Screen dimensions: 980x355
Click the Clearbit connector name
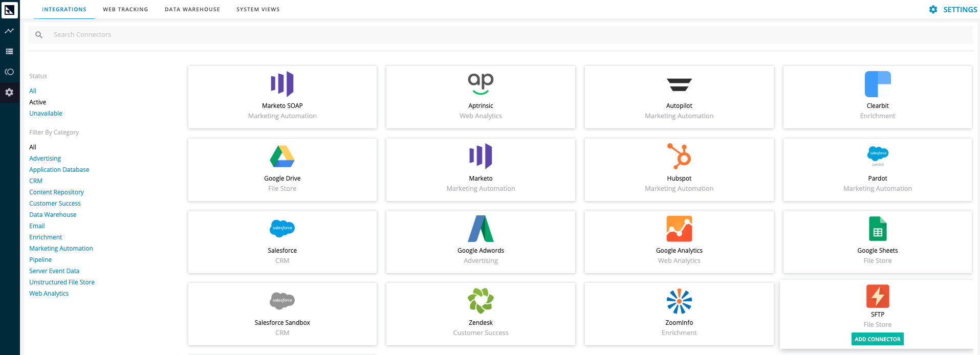point(878,106)
